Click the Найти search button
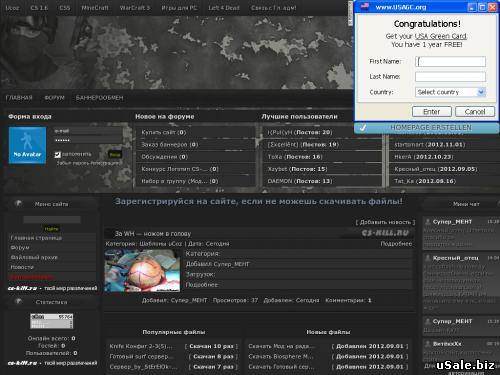The image size is (500, 375). (51, 229)
